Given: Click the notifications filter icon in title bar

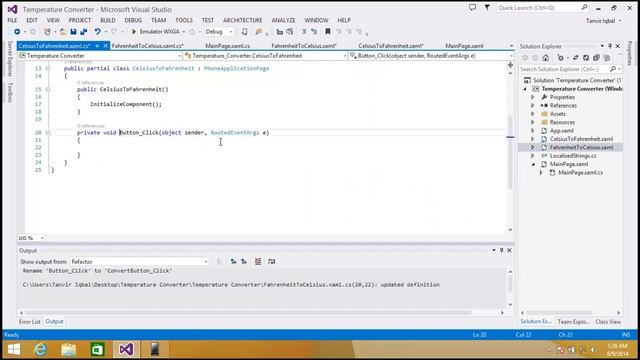Looking at the screenshot, I should (x=487, y=7).
